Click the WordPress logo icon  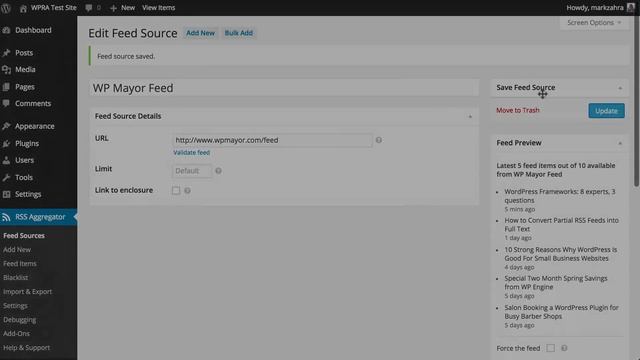coord(6,8)
